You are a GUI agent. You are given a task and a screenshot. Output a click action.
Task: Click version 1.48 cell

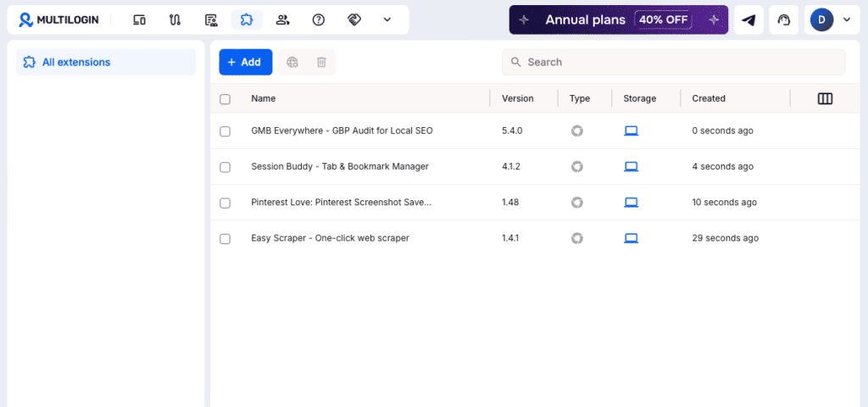click(x=510, y=202)
